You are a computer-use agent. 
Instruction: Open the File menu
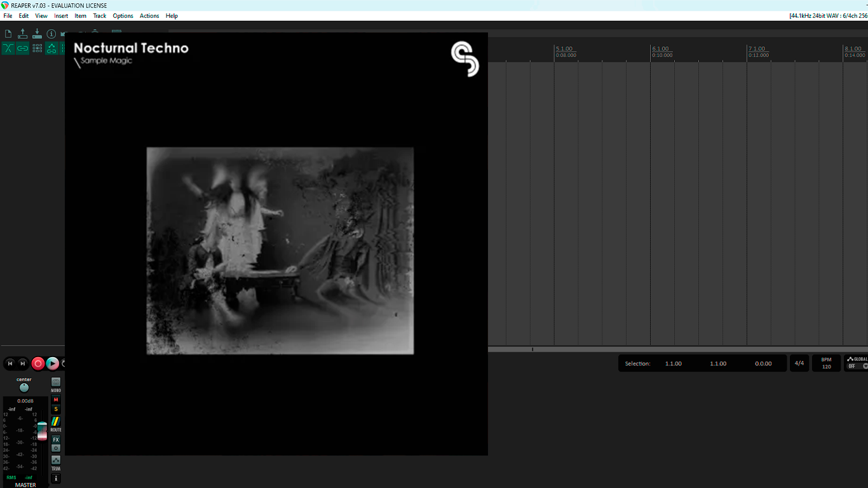[8, 16]
